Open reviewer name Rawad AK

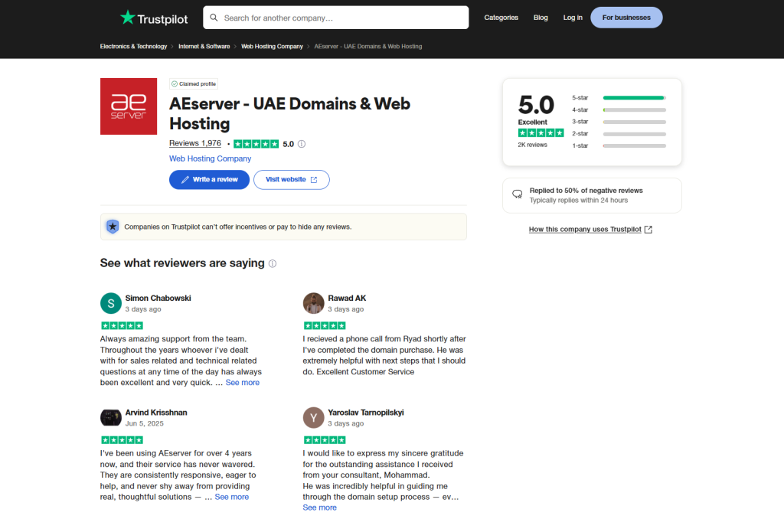(347, 298)
